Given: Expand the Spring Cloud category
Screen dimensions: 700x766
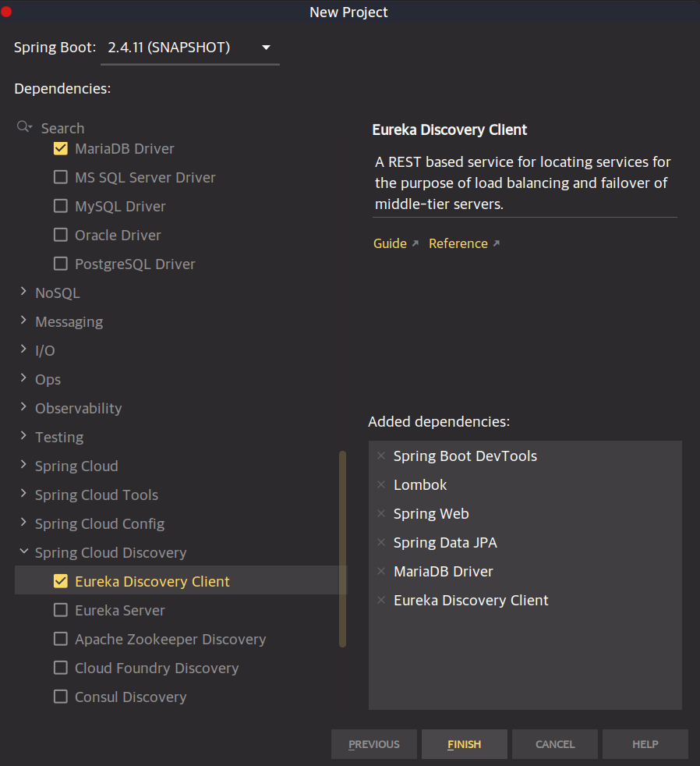Looking at the screenshot, I should (23, 465).
